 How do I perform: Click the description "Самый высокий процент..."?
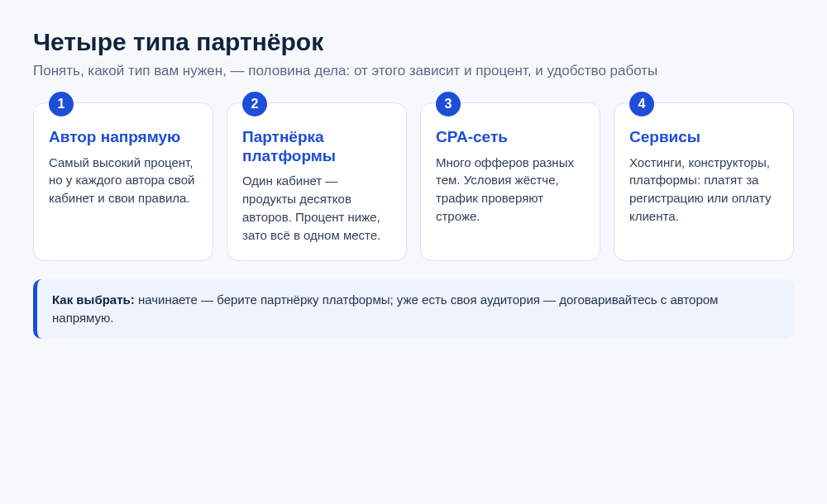pyautogui.click(x=122, y=181)
